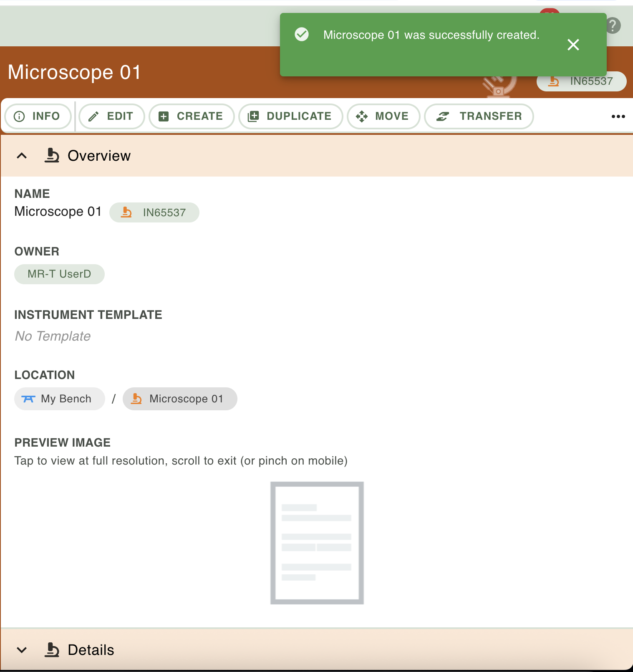Viewport: 633px width, 672px height.
Task: Open My Bench location chip
Action: point(60,399)
